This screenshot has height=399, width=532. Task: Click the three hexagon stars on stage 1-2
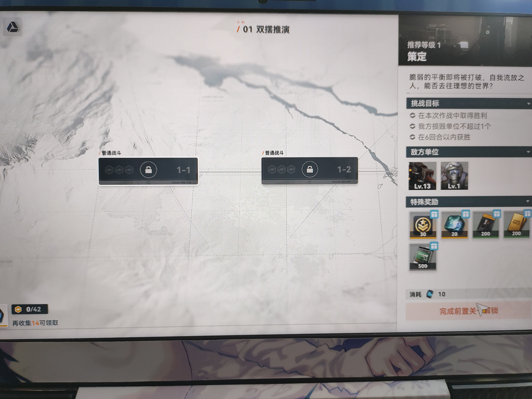point(281,169)
